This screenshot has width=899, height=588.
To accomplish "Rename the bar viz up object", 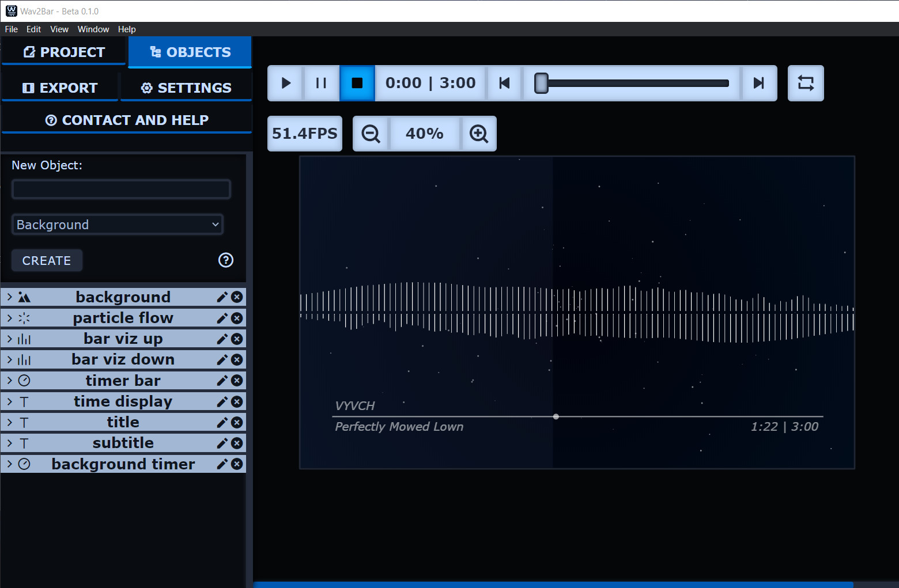I will point(222,339).
